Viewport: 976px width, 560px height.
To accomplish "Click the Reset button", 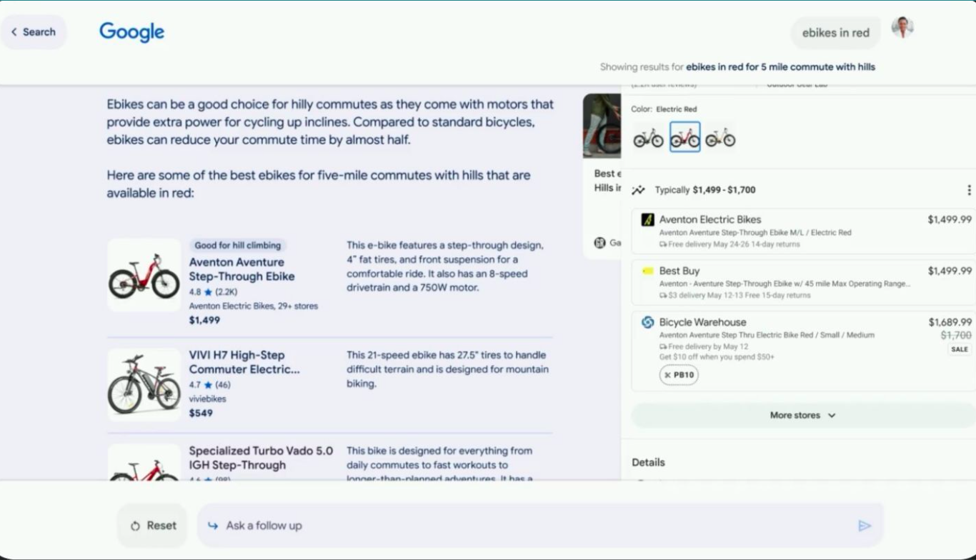I will tap(153, 526).
